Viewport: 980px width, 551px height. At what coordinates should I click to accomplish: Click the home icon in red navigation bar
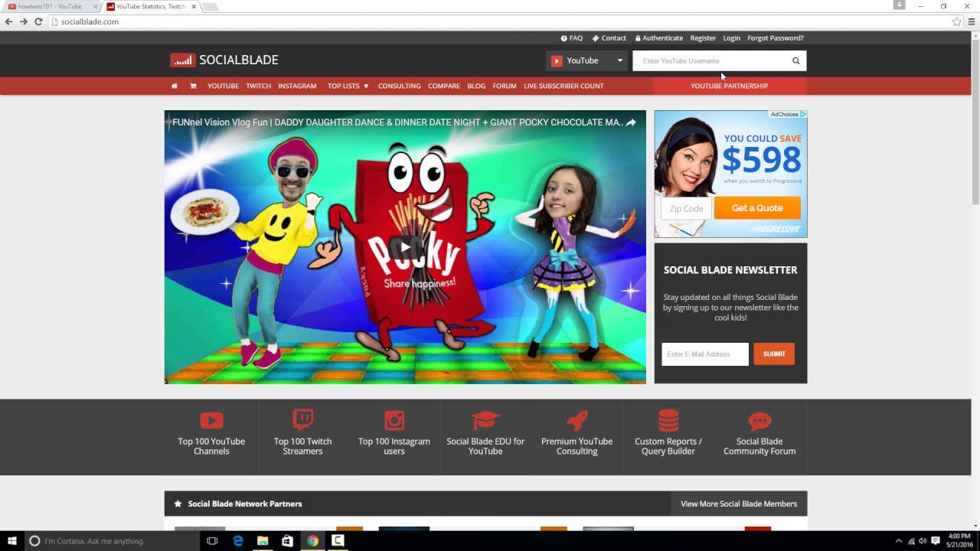click(175, 86)
